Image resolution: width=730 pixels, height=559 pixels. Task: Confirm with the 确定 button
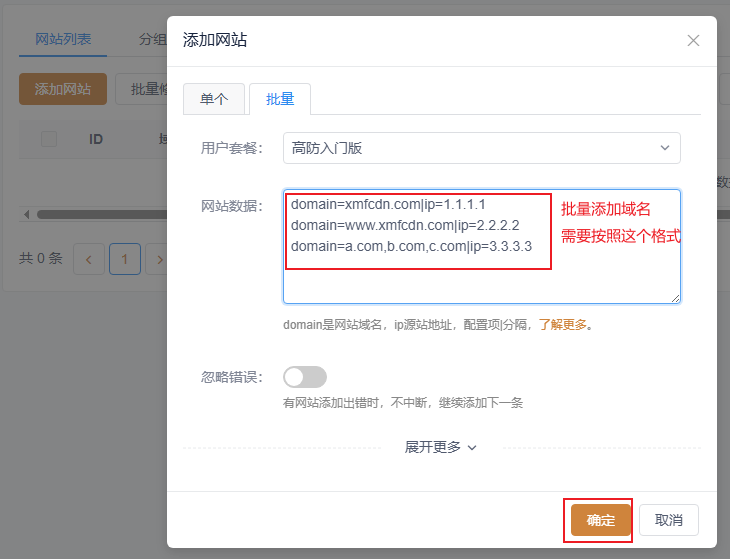coord(601,520)
